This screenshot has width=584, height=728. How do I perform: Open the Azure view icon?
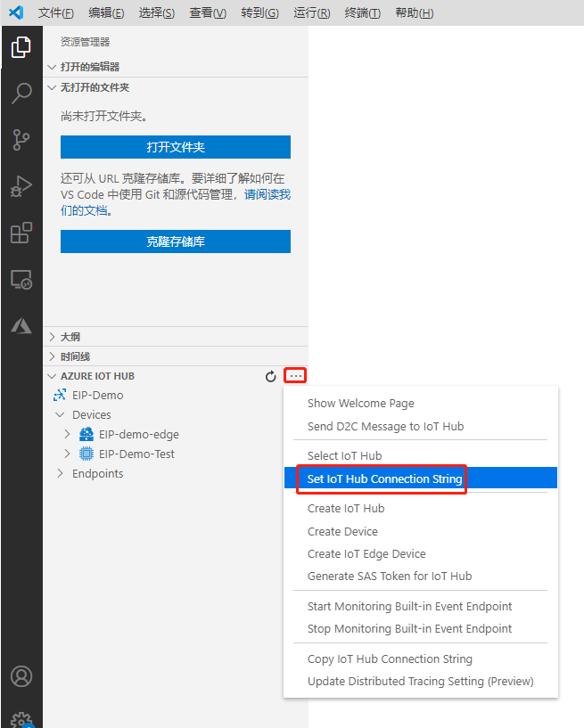21,326
